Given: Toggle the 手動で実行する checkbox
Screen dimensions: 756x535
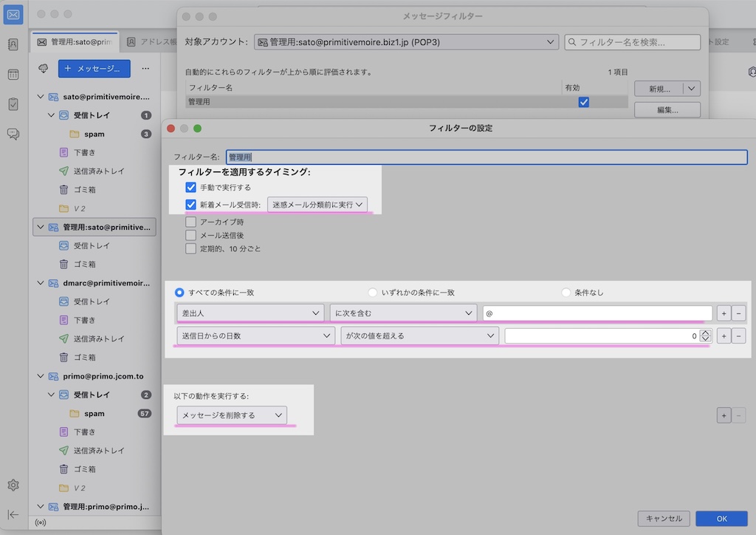Looking at the screenshot, I should (191, 188).
